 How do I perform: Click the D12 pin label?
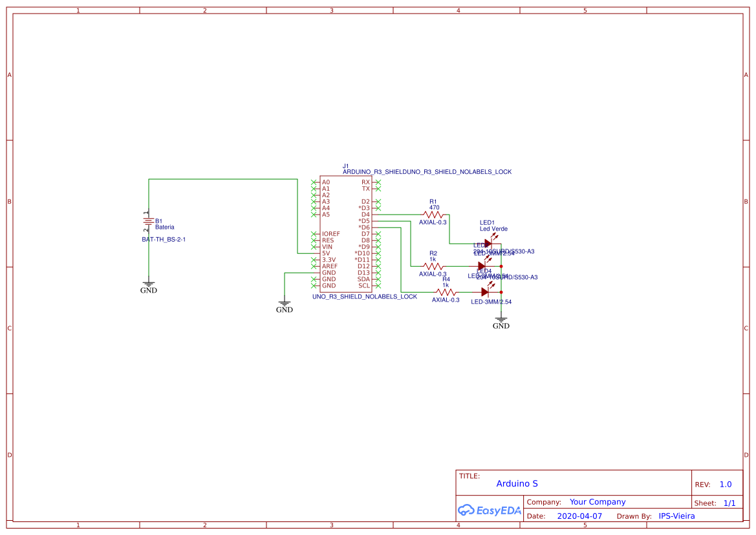(x=363, y=266)
